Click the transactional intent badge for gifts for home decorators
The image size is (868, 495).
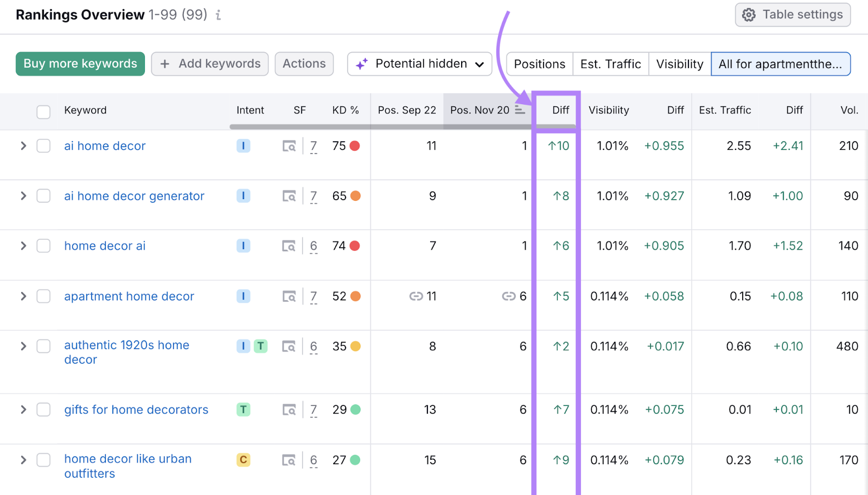(243, 410)
